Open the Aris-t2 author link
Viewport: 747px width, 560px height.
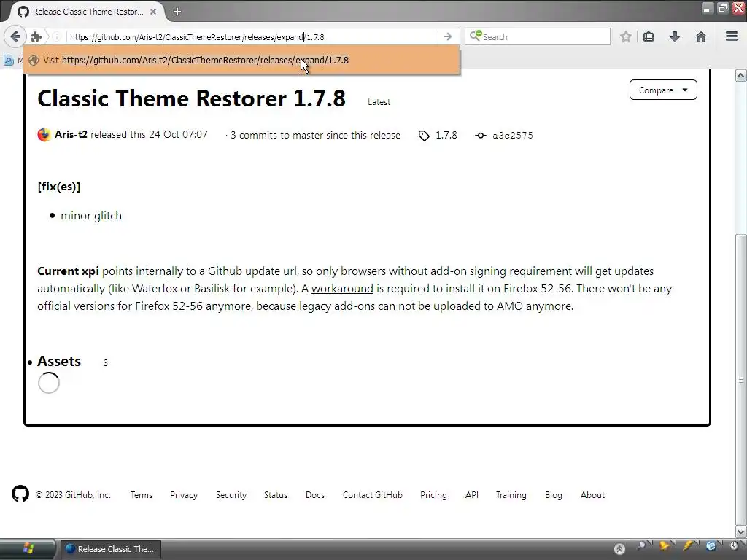pos(71,134)
